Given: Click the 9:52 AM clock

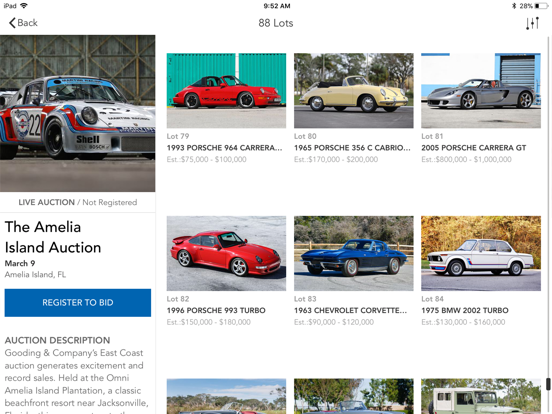Looking at the screenshot, I should point(277,6).
